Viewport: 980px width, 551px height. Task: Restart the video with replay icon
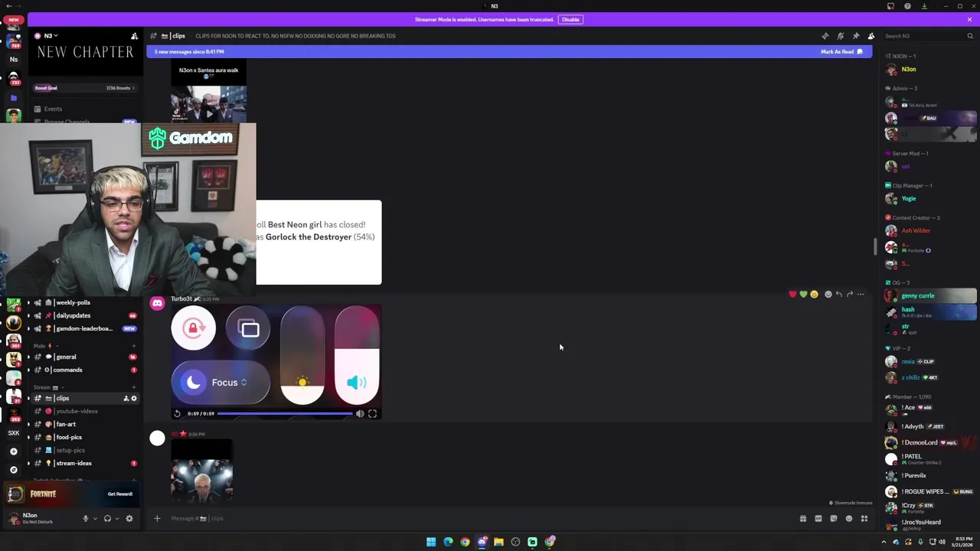click(177, 413)
